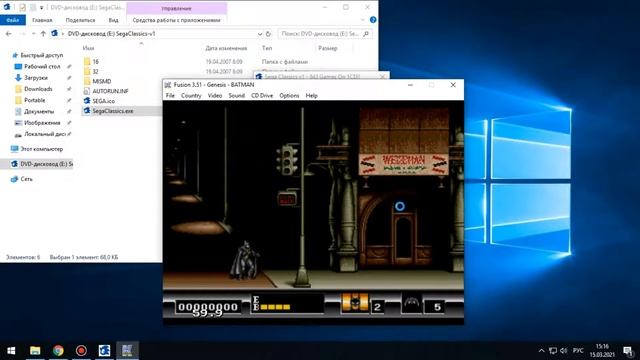The width and height of the screenshot is (640, 360).
Task: Open Downloads folder in navigation pane
Action: 38,89
